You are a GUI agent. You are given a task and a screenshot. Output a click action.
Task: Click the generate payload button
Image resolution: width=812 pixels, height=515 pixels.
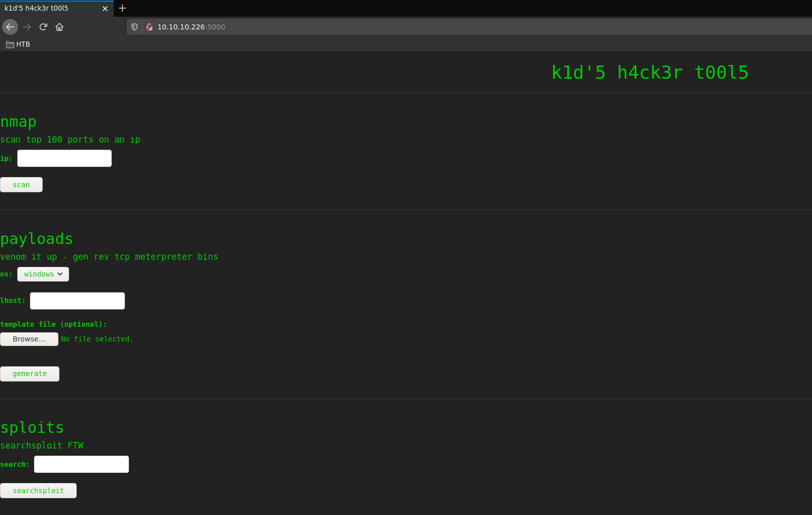pos(29,374)
